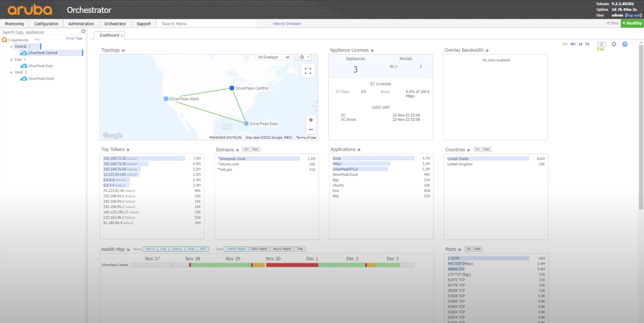644x323 pixels.
Task: Collapse the Central group in tree
Action: 11,46
